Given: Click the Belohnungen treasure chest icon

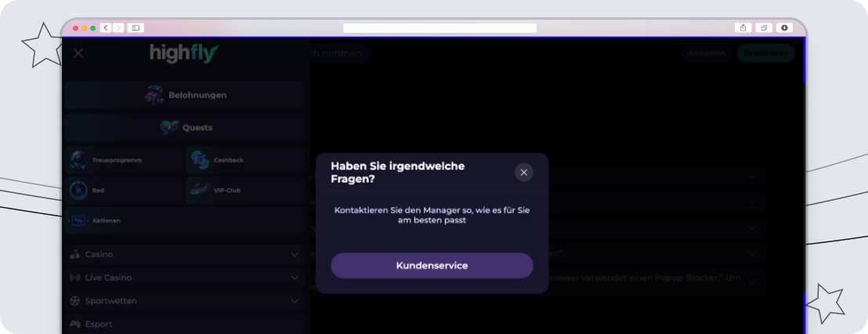Looking at the screenshot, I should point(154,95).
